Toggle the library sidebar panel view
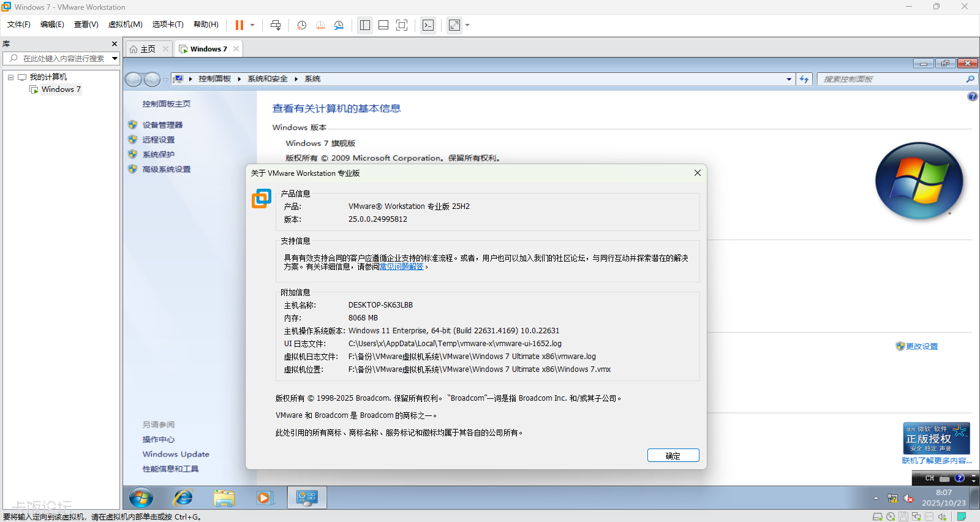Viewport: 980px width, 522px height. [365, 25]
